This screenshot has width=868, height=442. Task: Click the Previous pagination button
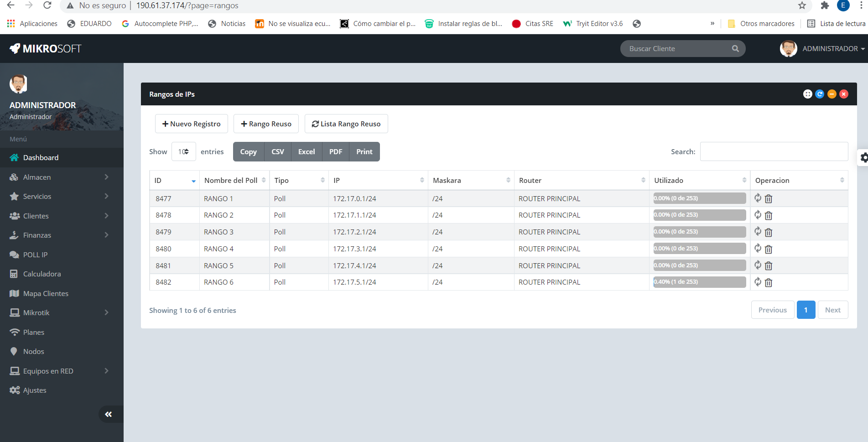773,310
